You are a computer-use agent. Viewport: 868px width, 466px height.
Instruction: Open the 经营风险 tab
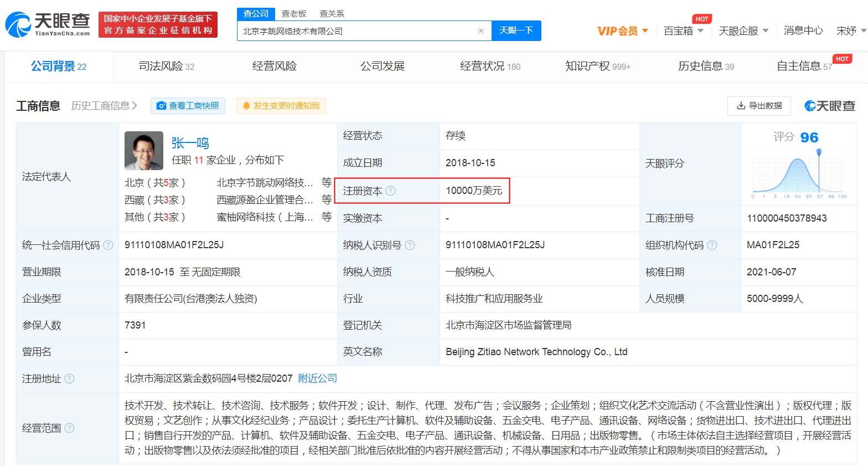click(275, 66)
